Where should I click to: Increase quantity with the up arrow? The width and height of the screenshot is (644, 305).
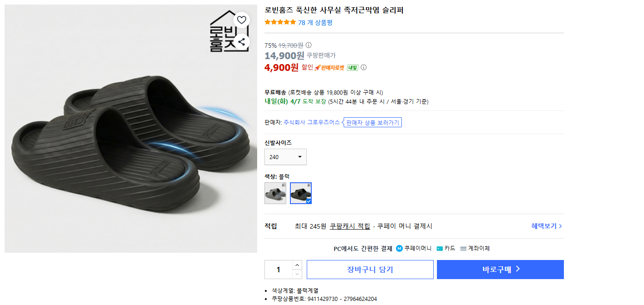click(297, 265)
